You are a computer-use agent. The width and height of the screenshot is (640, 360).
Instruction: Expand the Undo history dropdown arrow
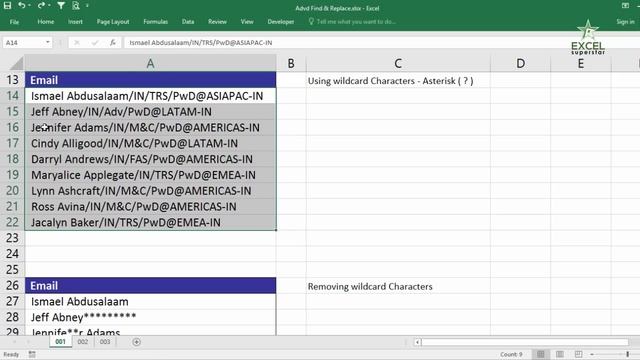click(29, 6)
